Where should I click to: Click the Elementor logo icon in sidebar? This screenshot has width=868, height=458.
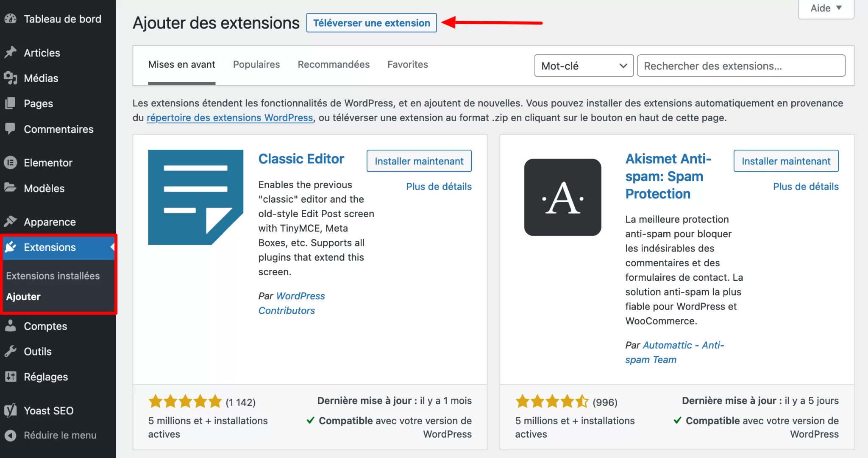click(x=11, y=162)
